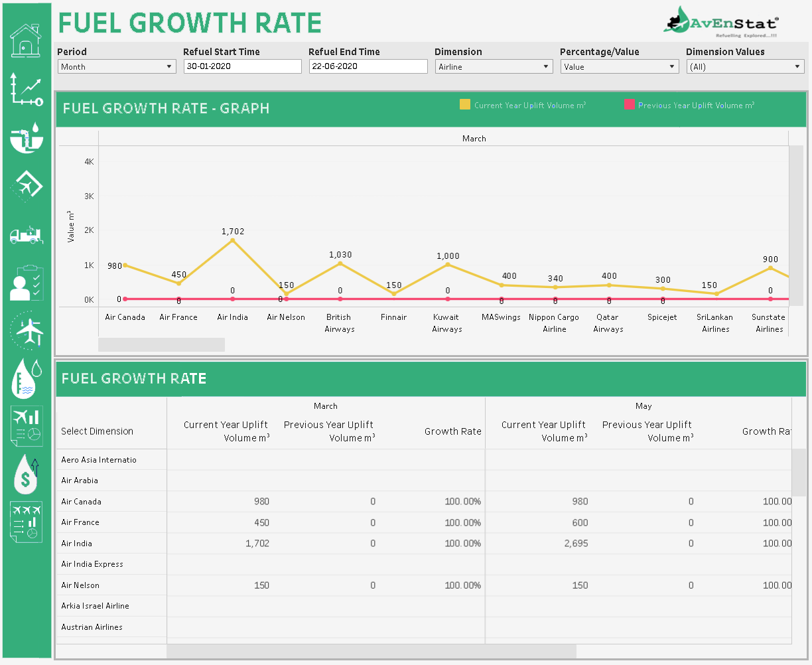Click the graph's horizontal scrollbar
812x665 pixels.
[161, 344]
